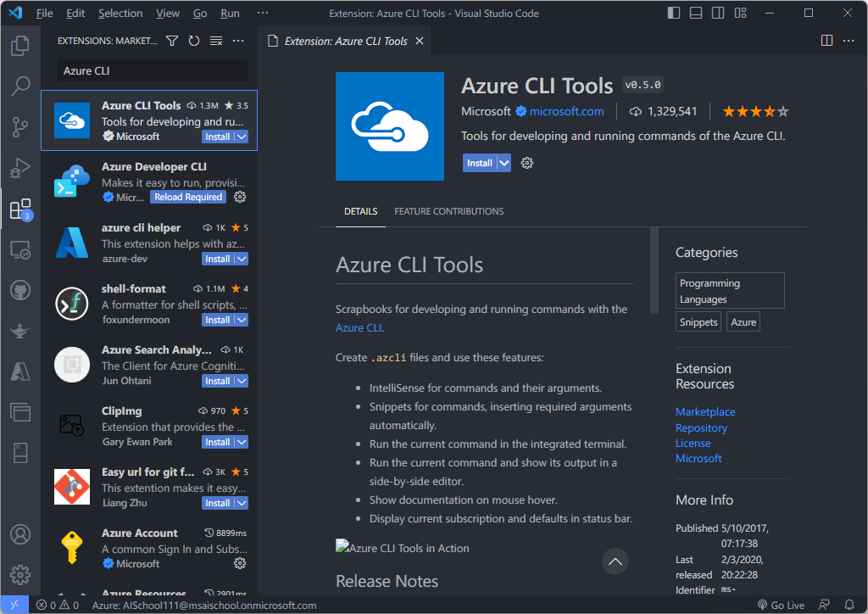Open the Extensions view icon

(20, 209)
